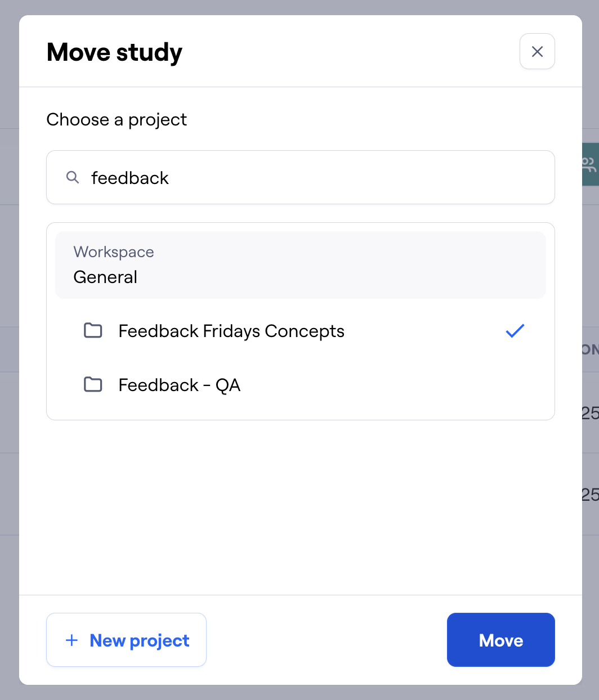Screen dimensions: 599x700
Task: Click the New project button label
Action: pyautogui.click(x=140, y=640)
